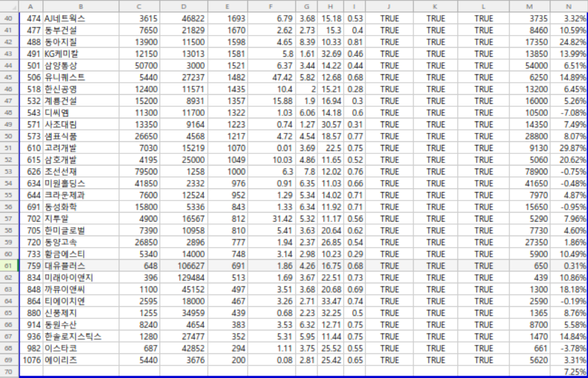
Task: Click cell with 황금에스티
Action: [x=81, y=254]
